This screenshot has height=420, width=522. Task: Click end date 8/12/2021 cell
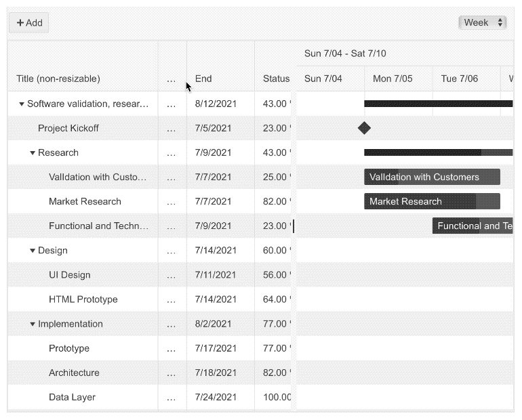click(x=221, y=104)
